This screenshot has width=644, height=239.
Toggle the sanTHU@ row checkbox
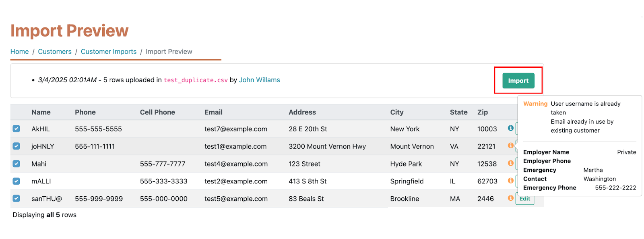coord(16,198)
